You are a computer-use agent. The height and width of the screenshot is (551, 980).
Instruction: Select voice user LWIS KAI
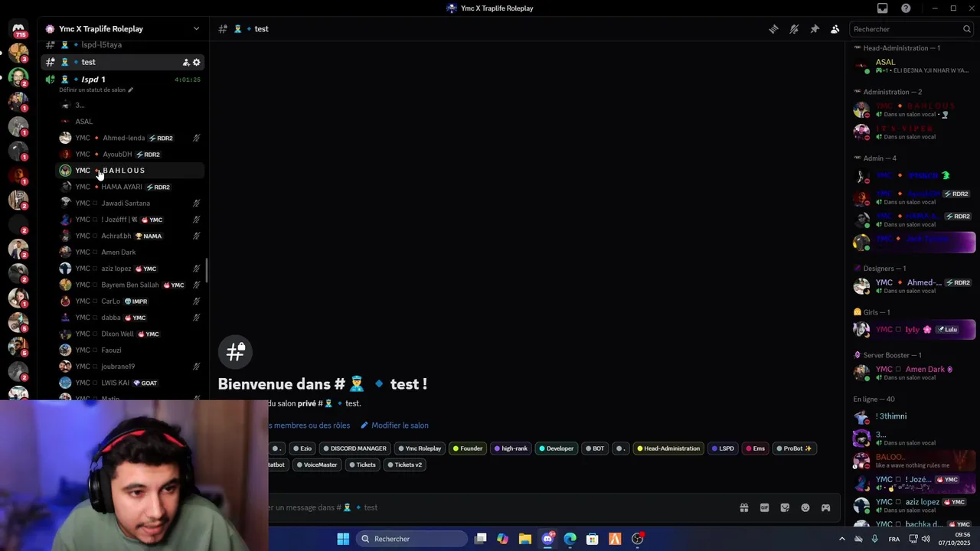[x=130, y=383]
